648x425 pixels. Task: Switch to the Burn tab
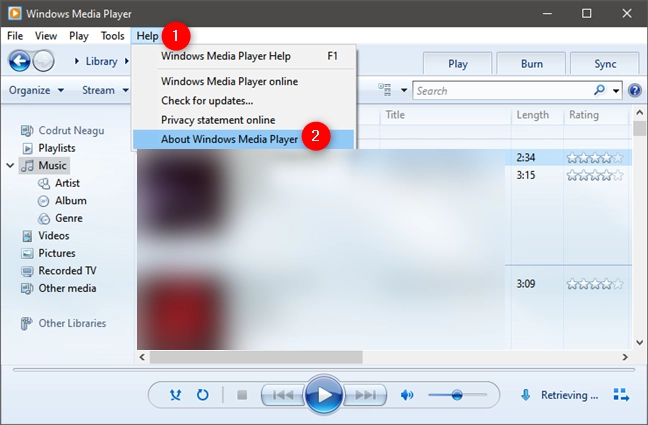click(531, 64)
